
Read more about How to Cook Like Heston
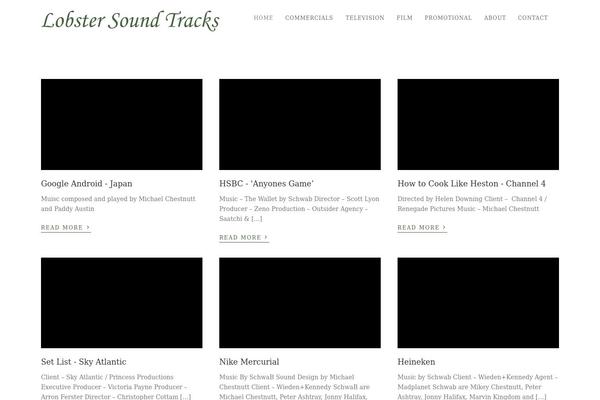point(422,228)
